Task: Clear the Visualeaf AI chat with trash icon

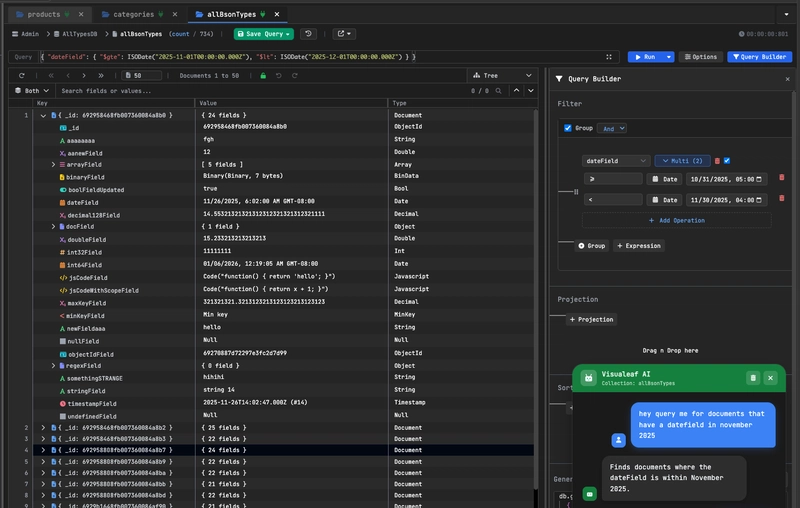Action: (x=753, y=378)
